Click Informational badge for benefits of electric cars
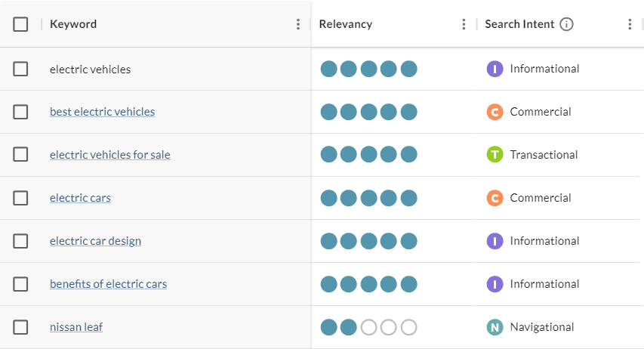The width and height of the screenshot is (644, 349). (x=495, y=284)
